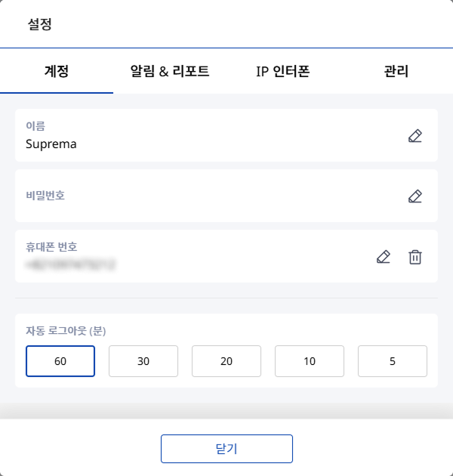Edit the 휴대폰 번호 using pencil icon
Screen dimensions: 453x476
[384, 257]
